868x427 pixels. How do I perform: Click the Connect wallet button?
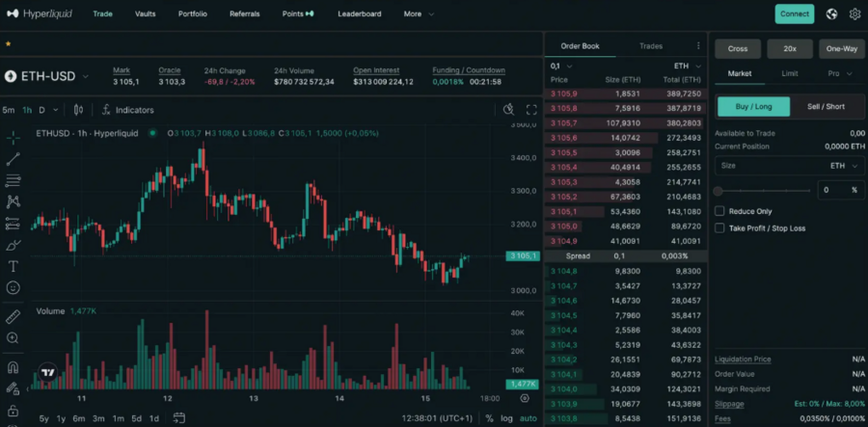click(x=795, y=13)
